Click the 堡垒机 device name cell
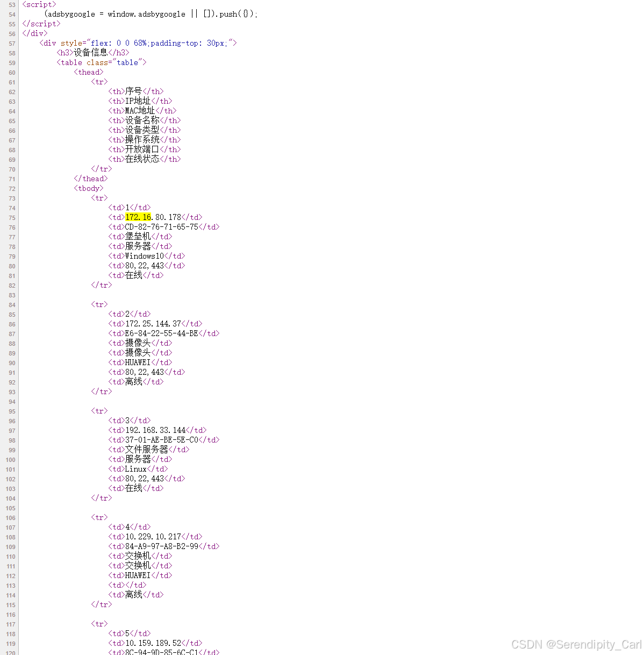644x655 pixels. coord(138,237)
